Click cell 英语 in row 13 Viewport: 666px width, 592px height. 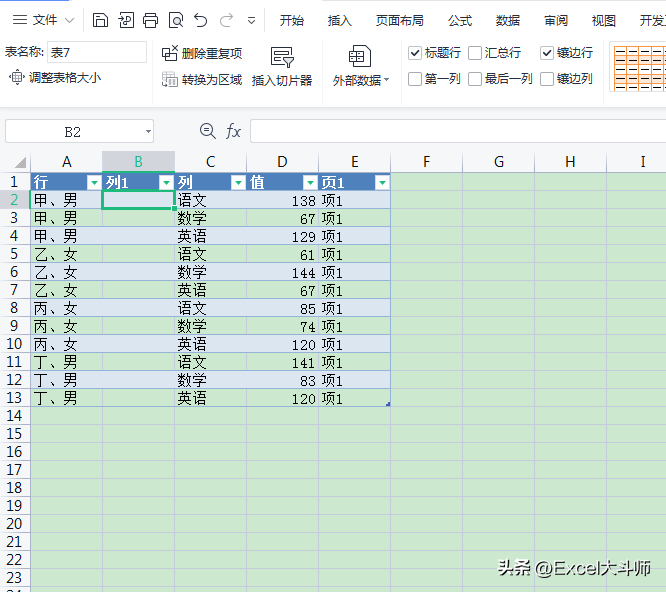(211, 398)
